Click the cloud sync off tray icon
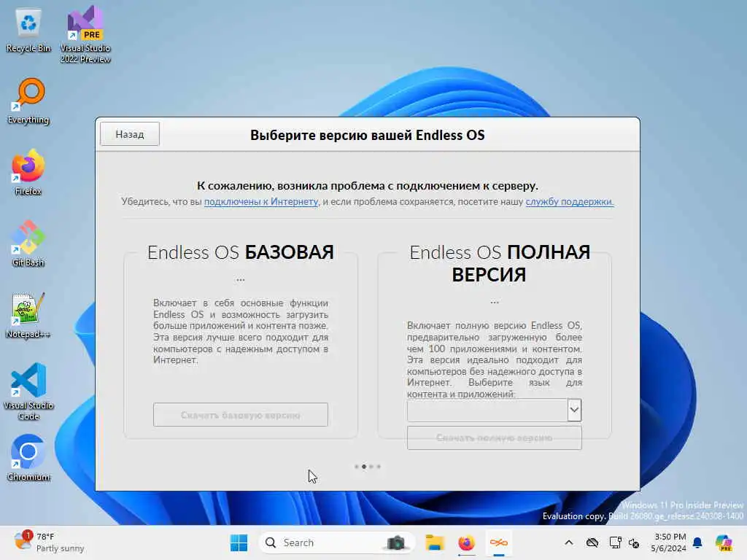The width and height of the screenshot is (747, 560). pyautogui.click(x=592, y=542)
